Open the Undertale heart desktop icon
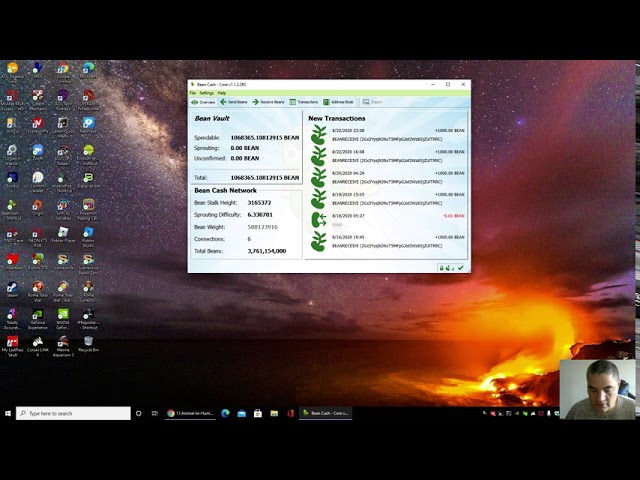The width and height of the screenshot is (640, 480). tap(12, 262)
